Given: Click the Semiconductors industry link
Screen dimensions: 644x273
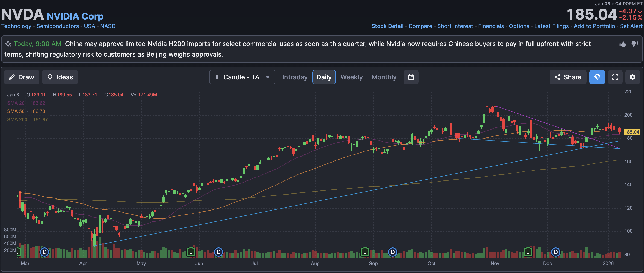Looking at the screenshot, I should coord(58,26).
